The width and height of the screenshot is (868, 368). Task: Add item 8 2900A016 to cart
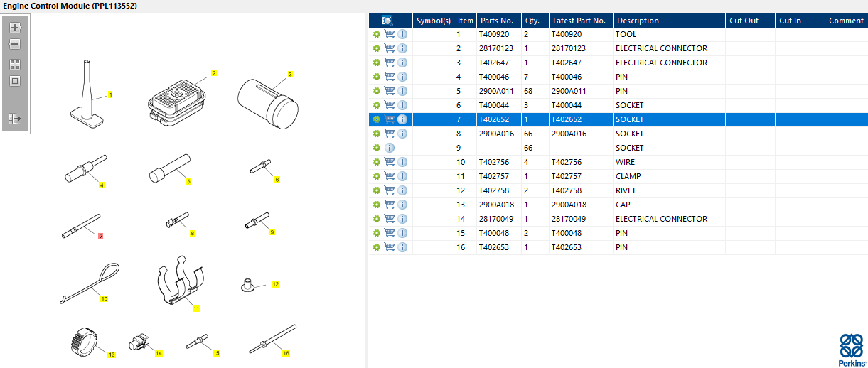[390, 134]
